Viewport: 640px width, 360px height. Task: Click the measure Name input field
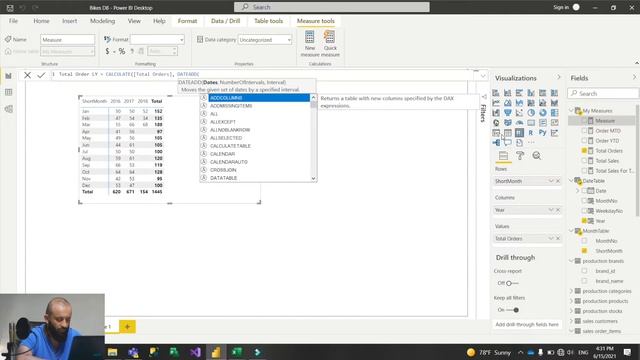[x=67, y=40]
